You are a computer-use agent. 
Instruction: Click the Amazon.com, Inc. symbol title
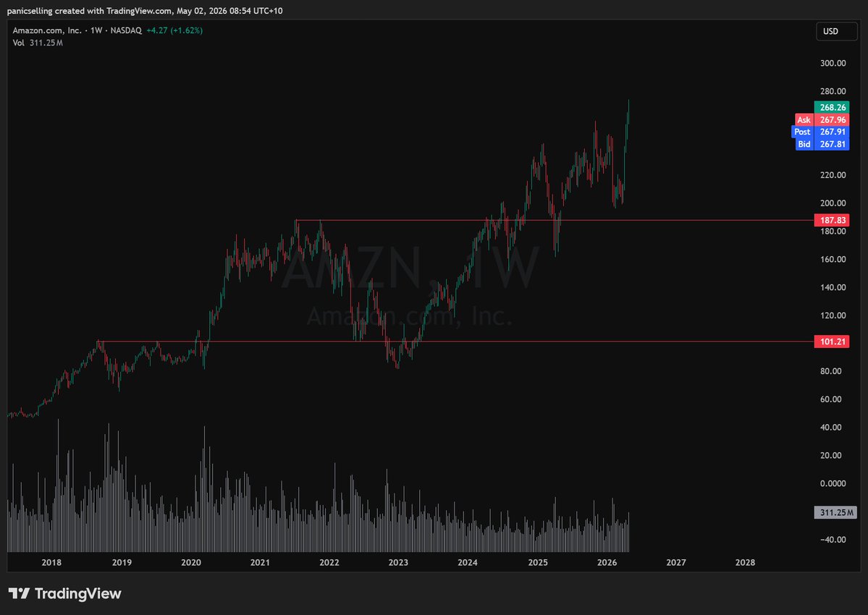[47, 30]
